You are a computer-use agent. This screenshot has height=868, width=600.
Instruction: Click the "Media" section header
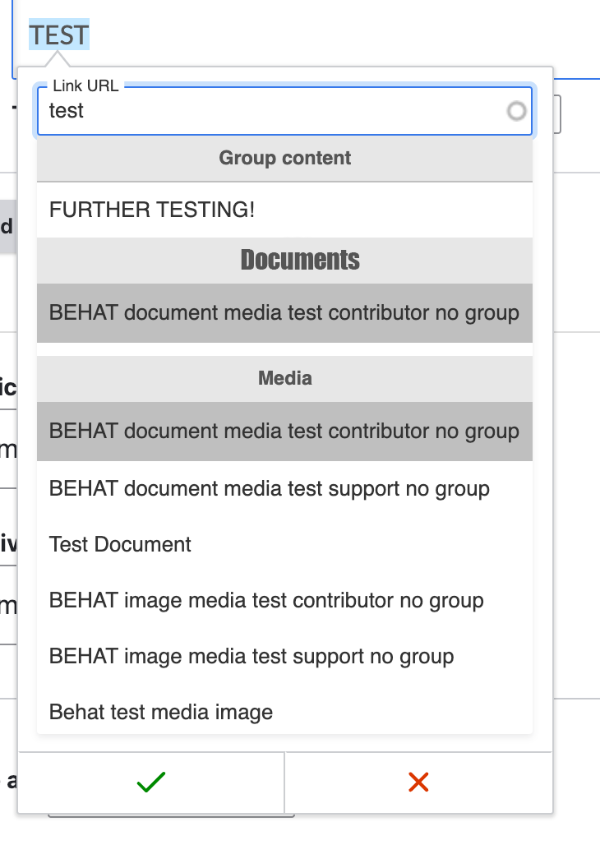284,377
